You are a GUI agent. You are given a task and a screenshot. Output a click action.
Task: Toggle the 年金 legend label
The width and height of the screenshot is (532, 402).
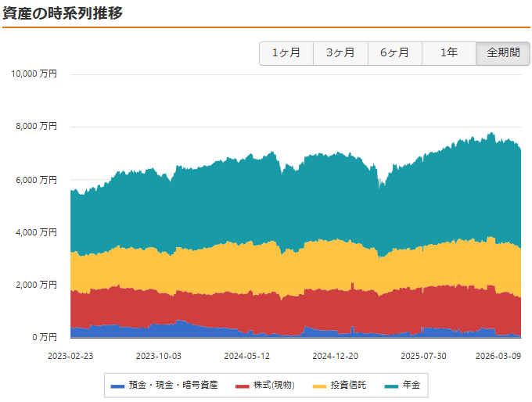(411, 386)
